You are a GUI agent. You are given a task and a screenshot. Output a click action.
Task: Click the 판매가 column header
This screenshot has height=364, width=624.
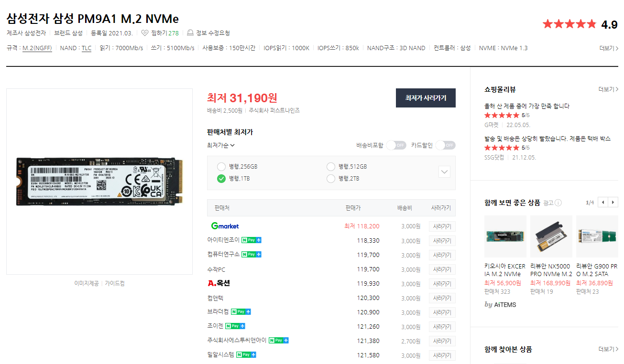(x=353, y=208)
